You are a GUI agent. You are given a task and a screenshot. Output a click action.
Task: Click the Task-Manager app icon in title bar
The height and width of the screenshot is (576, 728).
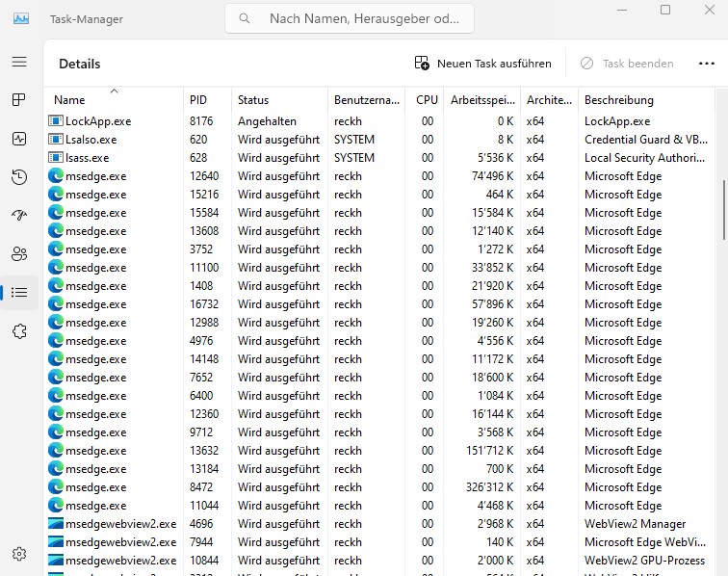[x=21, y=19]
